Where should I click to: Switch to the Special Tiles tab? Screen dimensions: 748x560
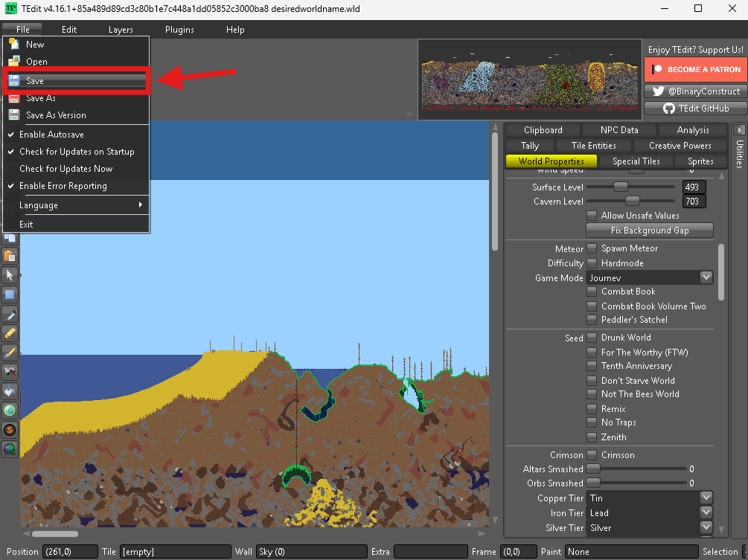636,161
